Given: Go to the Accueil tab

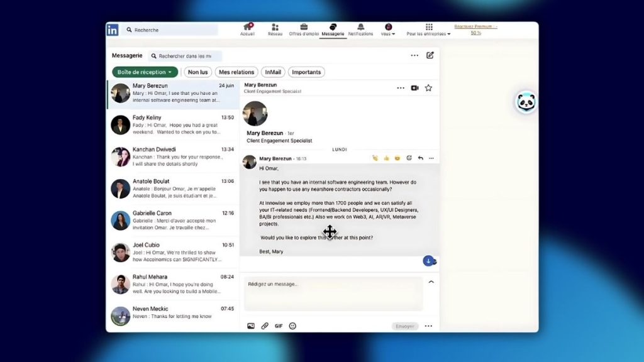Looking at the screenshot, I should (x=247, y=28).
